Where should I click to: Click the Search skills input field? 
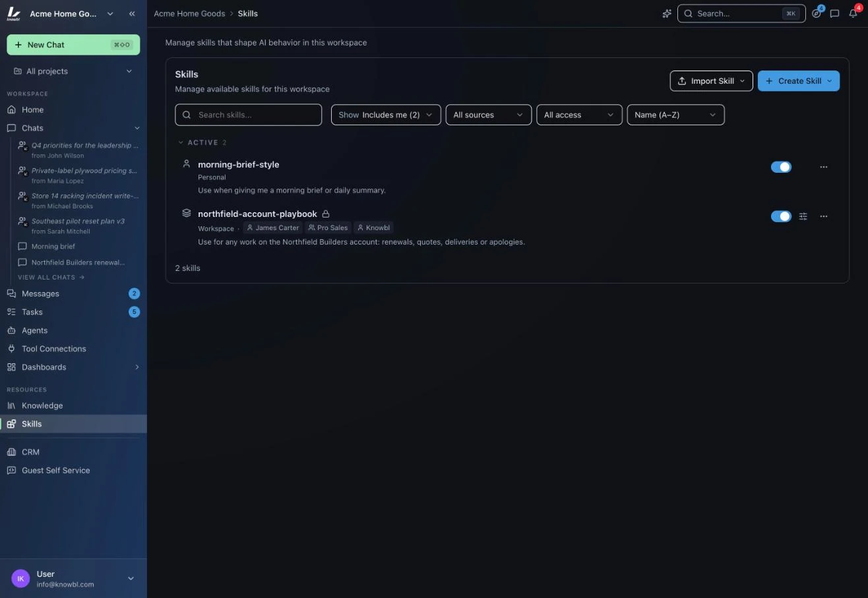point(248,115)
